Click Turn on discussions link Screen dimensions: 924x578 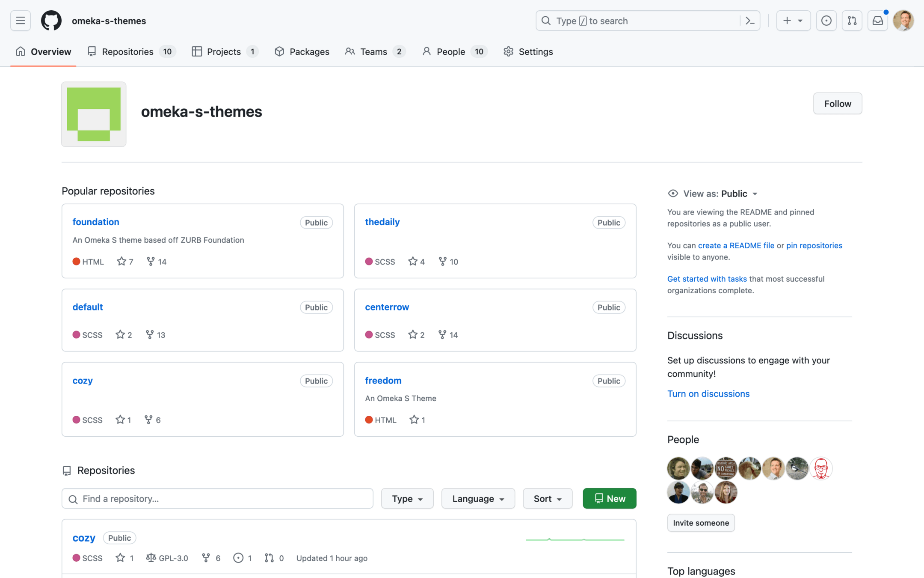[x=708, y=393]
